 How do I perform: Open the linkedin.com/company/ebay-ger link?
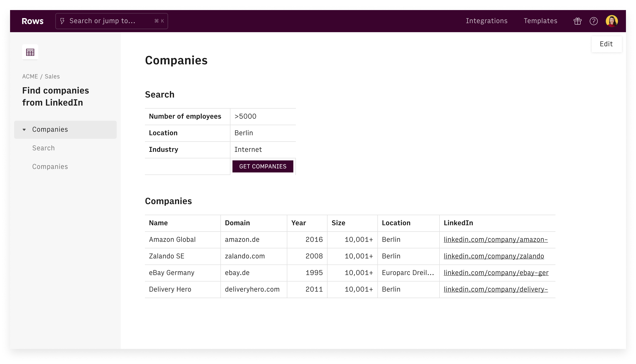496,273
